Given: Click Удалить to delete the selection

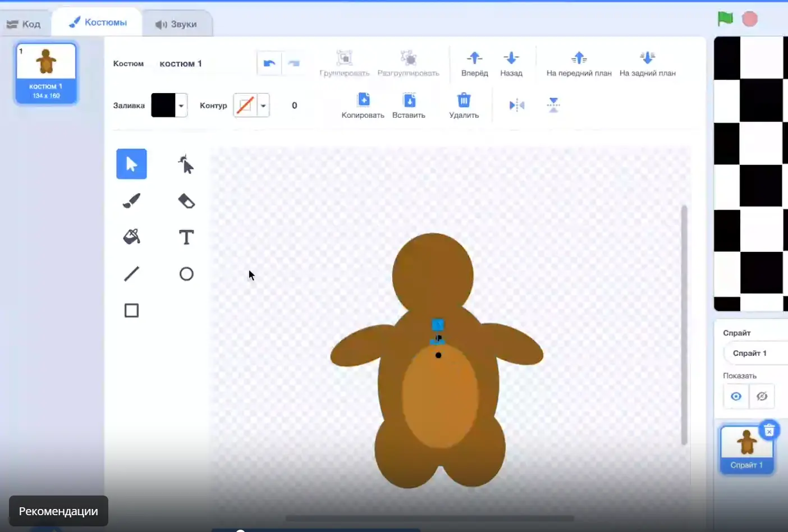Looking at the screenshot, I should [x=464, y=106].
